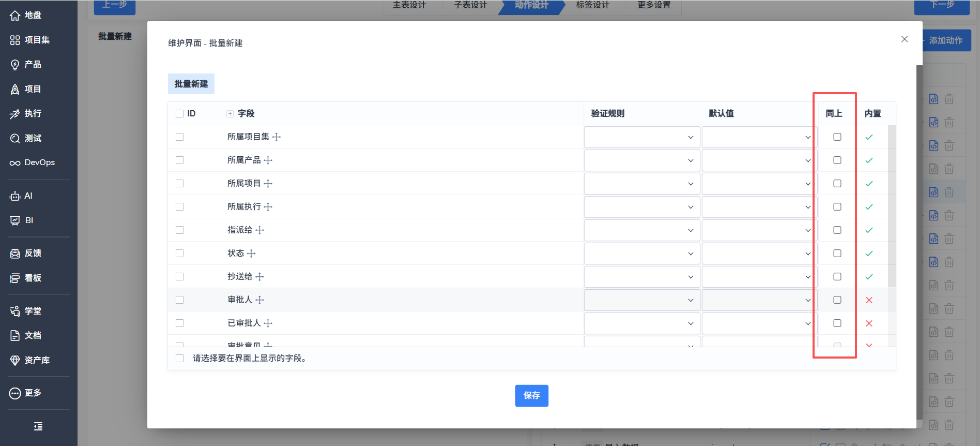
Task: Open the 文档 document icon in sidebar
Action: pos(15,336)
